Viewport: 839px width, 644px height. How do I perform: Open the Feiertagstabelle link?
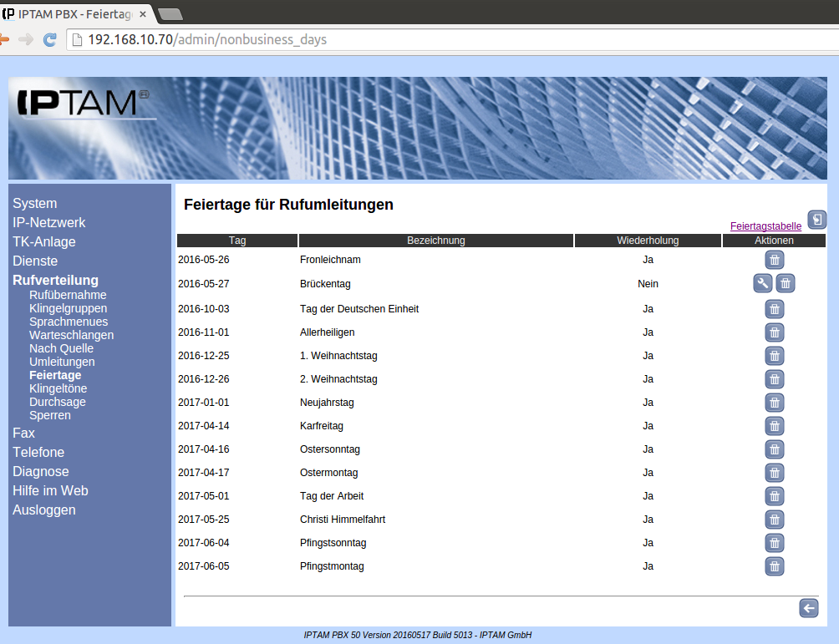(x=765, y=226)
